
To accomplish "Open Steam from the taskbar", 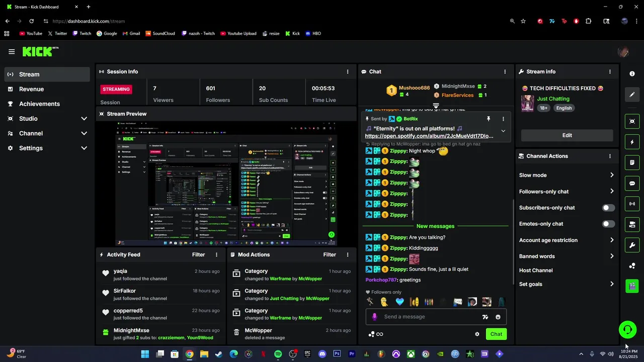I will pyautogui.click(x=218, y=354).
